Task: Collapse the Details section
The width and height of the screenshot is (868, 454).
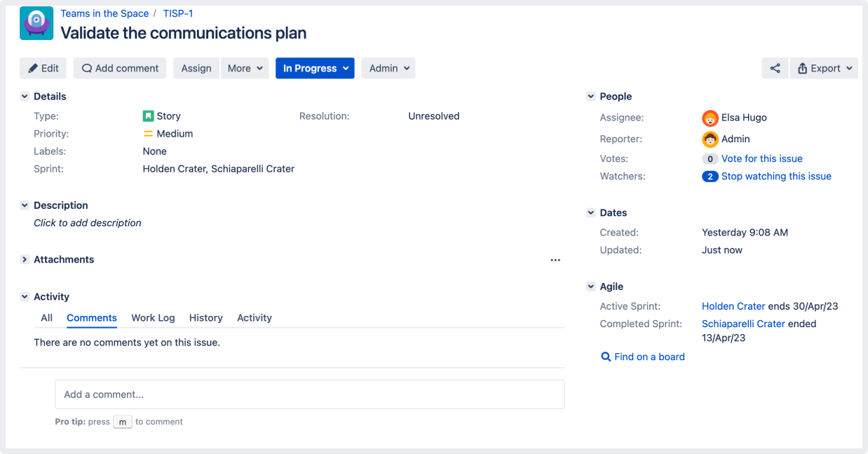Action: (x=25, y=96)
